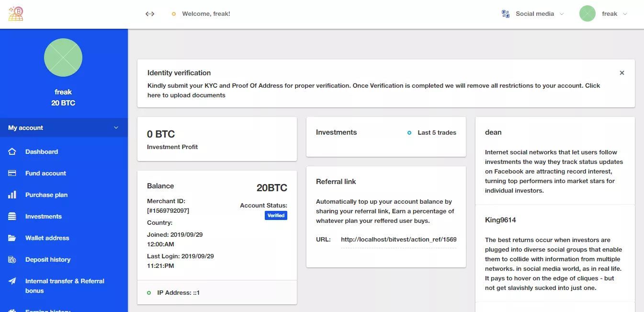Click the Wallet address folder icon
The image size is (644, 312).
[12, 238]
